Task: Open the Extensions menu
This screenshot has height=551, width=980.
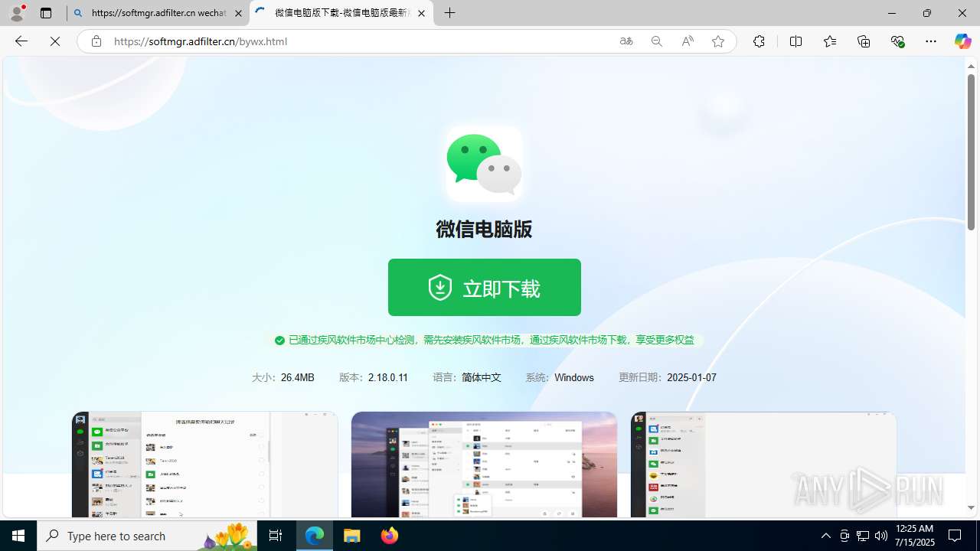Action: 759,41
